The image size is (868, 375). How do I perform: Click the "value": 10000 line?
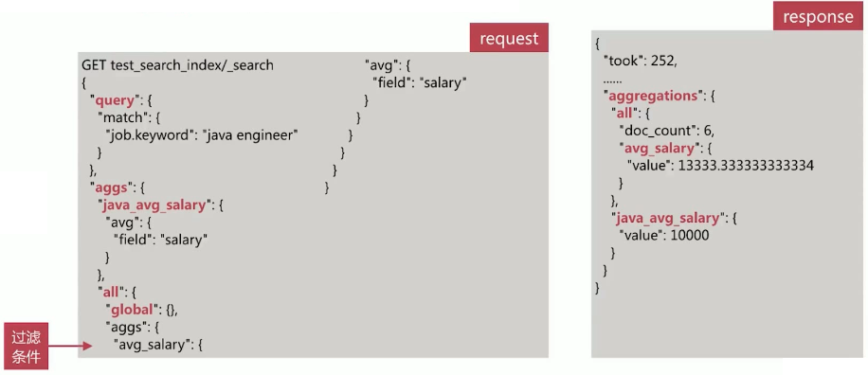663,235
